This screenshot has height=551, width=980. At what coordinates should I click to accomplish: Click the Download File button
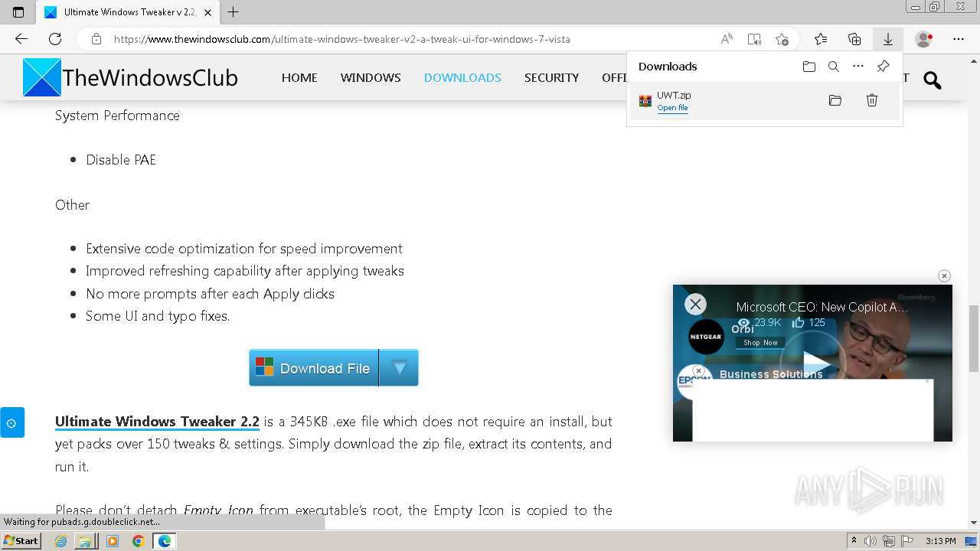click(314, 368)
